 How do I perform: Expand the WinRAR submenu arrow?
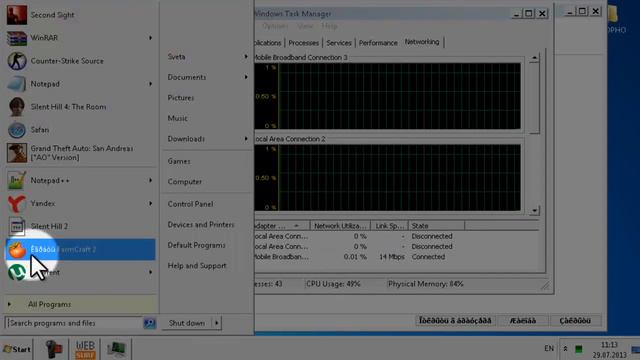click(151, 38)
